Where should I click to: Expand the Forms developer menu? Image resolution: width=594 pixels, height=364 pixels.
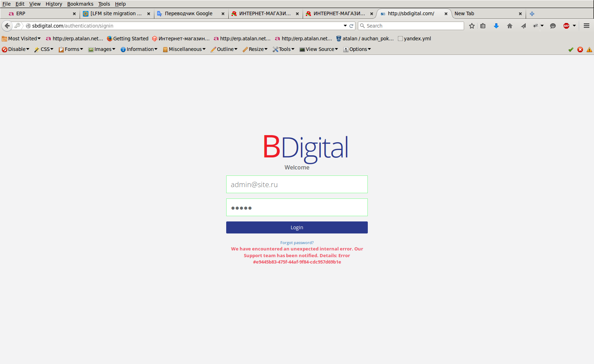(x=71, y=49)
